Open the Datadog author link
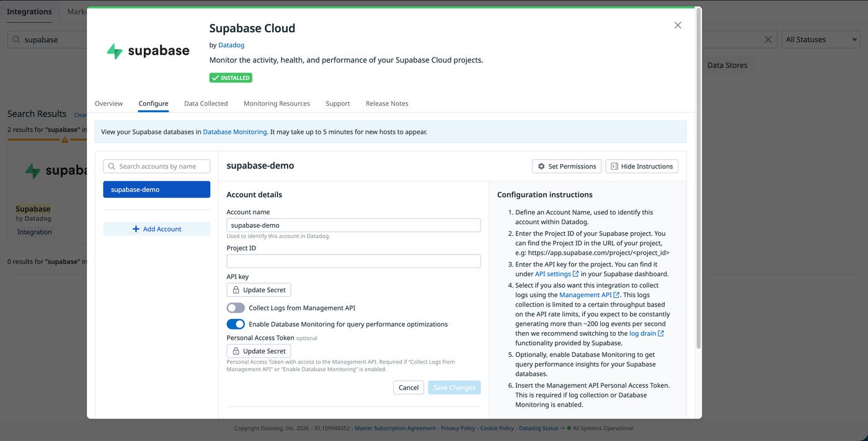This screenshot has height=441, width=868. pyautogui.click(x=231, y=45)
